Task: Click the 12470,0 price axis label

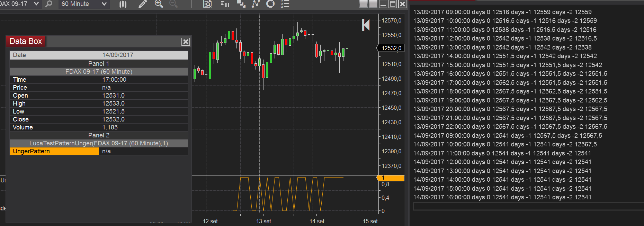Action: tap(392, 93)
